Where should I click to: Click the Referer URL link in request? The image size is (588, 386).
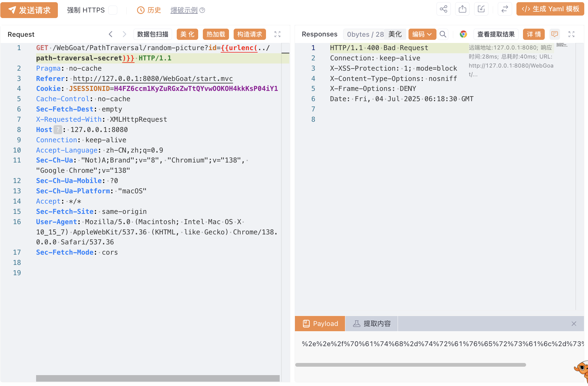pyautogui.click(x=153, y=78)
